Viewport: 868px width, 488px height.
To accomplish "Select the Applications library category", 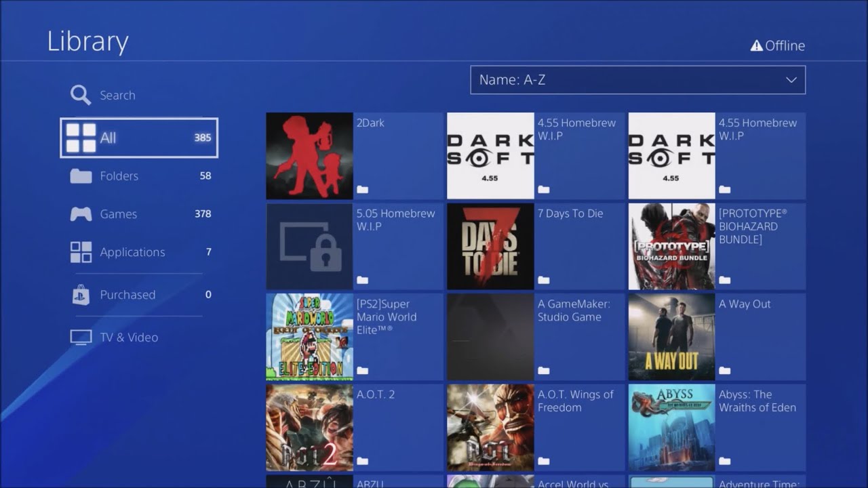I will (139, 252).
